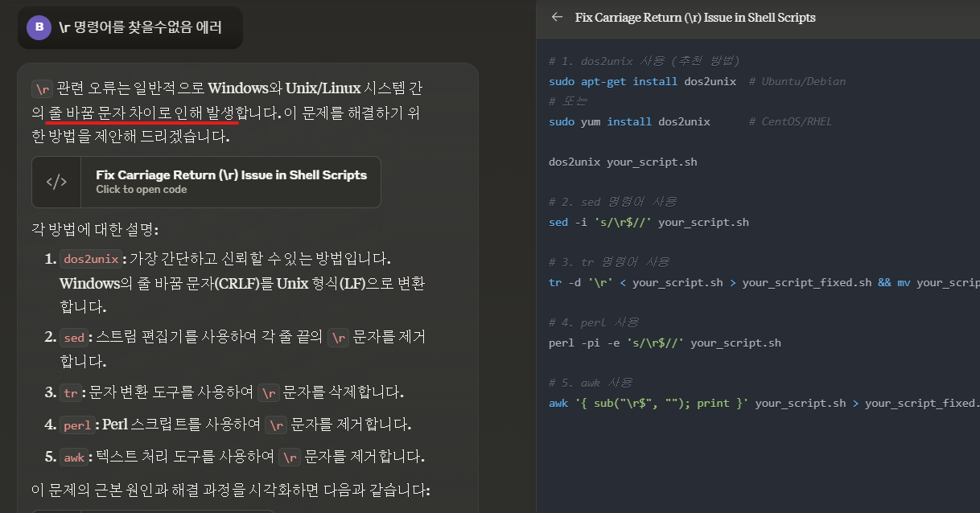Click the "# Ubuntu/Debian" comment
980x513 pixels.
(x=797, y=81)
